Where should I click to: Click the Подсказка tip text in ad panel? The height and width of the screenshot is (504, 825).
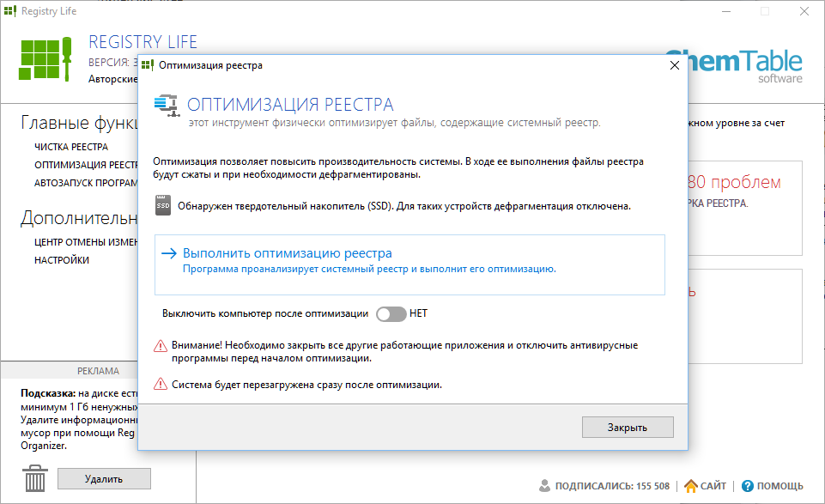click(x=80, y=419)
